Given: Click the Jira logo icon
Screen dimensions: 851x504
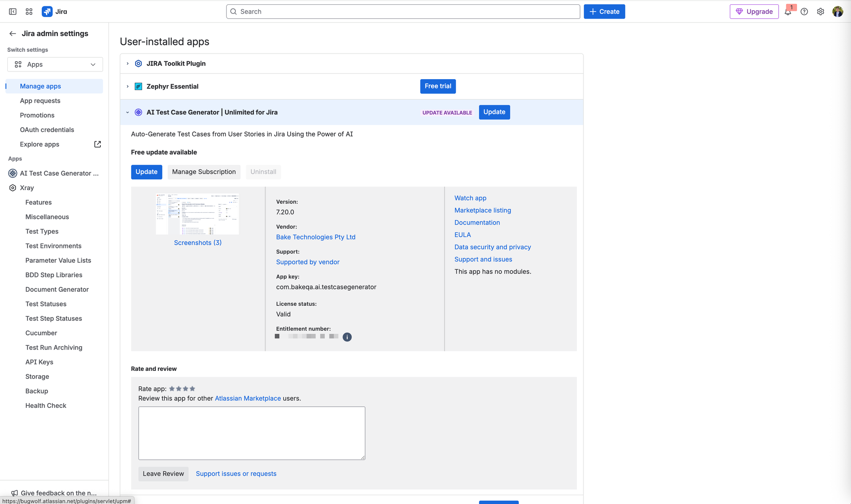Looking at the screenshot, I should [47, 11].
